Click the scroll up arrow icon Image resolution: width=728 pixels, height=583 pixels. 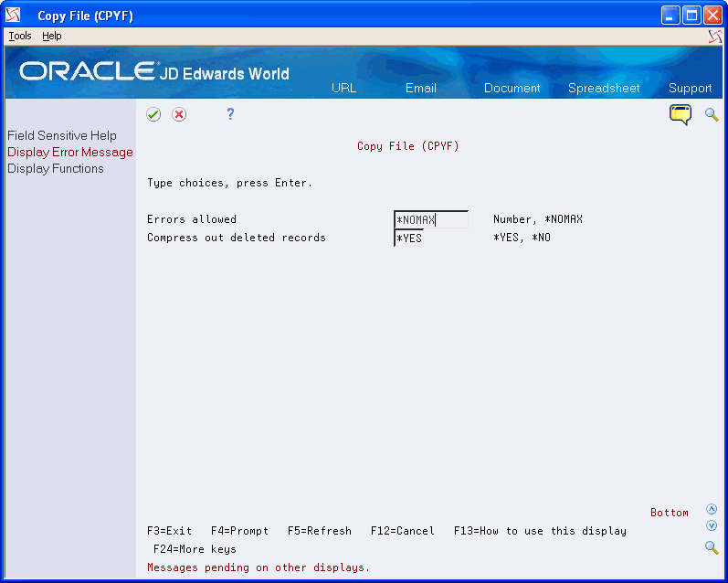(712, 509)
